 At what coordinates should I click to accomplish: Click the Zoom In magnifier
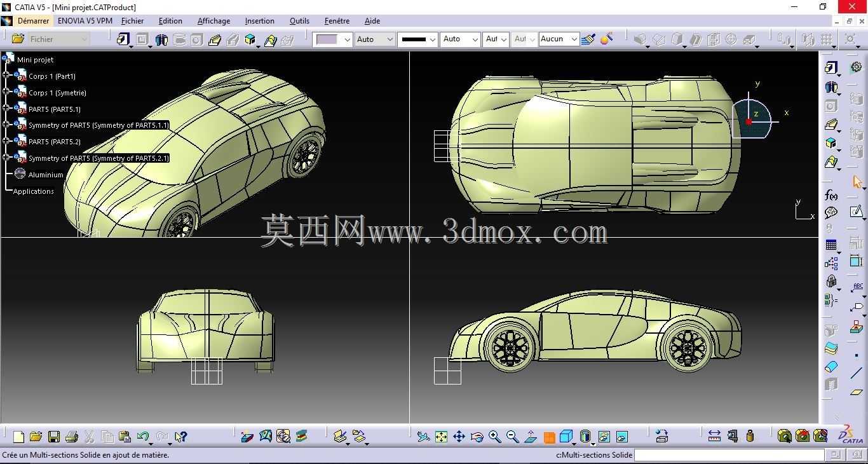(494, 437)
